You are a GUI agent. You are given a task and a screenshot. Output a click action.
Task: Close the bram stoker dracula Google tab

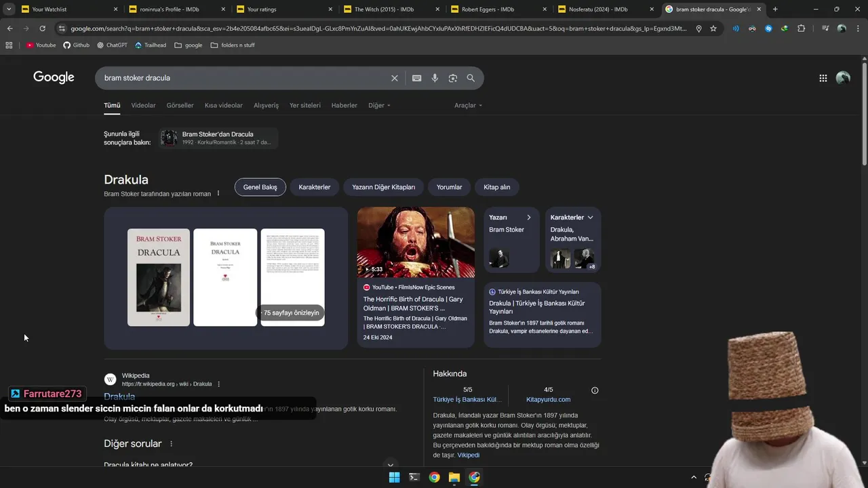pyautogui.click(x=757, y=9)
